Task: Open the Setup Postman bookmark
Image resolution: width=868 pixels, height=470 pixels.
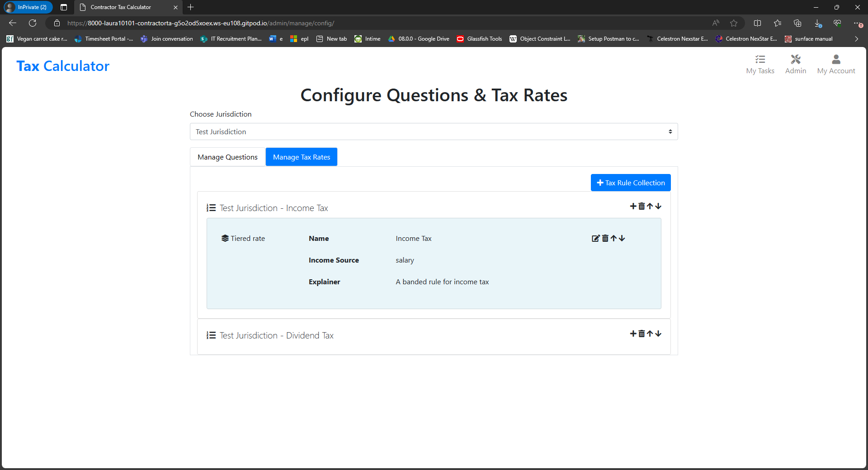Action: tap(609, 39)
